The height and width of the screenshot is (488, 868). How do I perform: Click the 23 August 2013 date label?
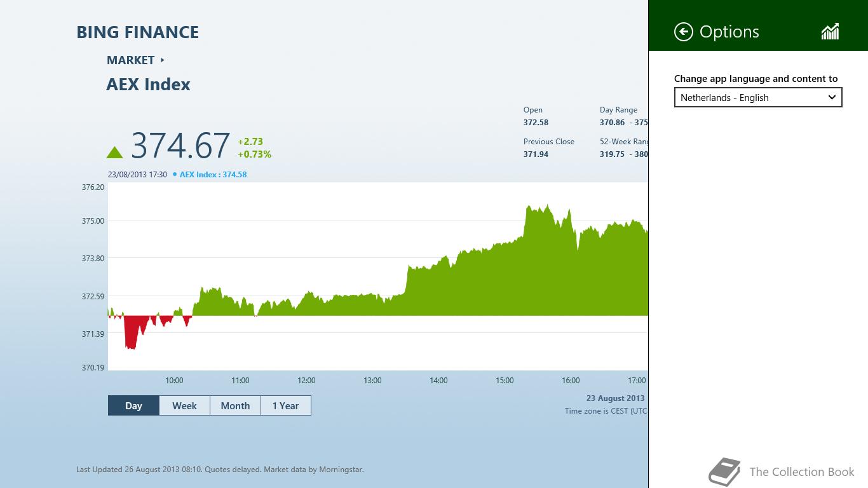click(615, 398)
